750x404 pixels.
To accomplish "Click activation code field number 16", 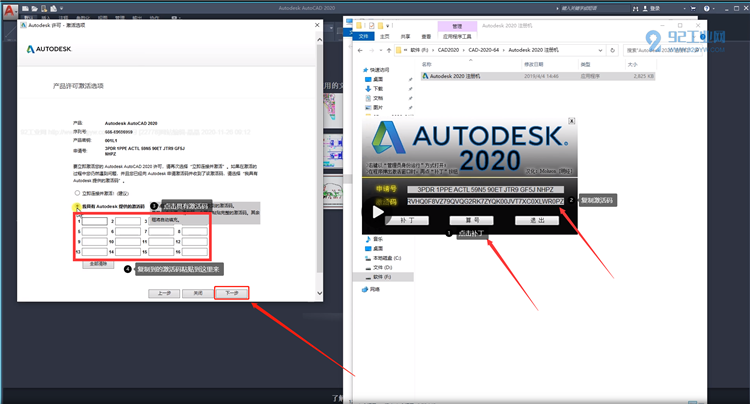I will pos(195,251).
